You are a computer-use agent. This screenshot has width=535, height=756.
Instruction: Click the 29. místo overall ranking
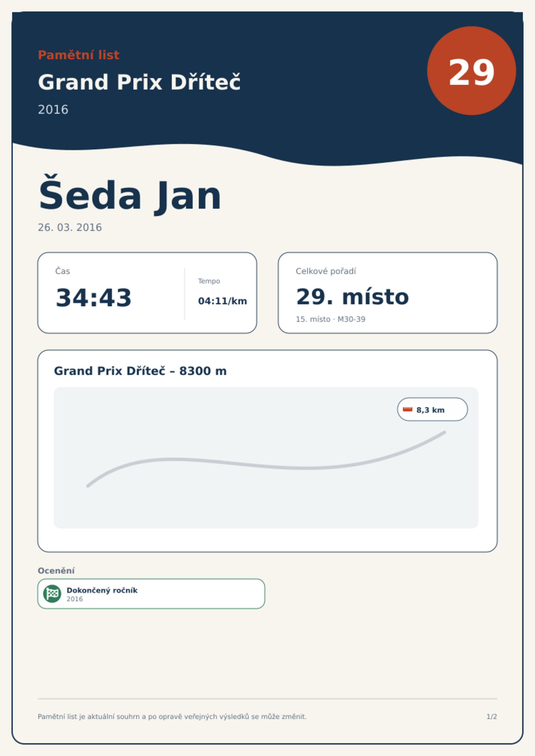click(x=352, y=297)
